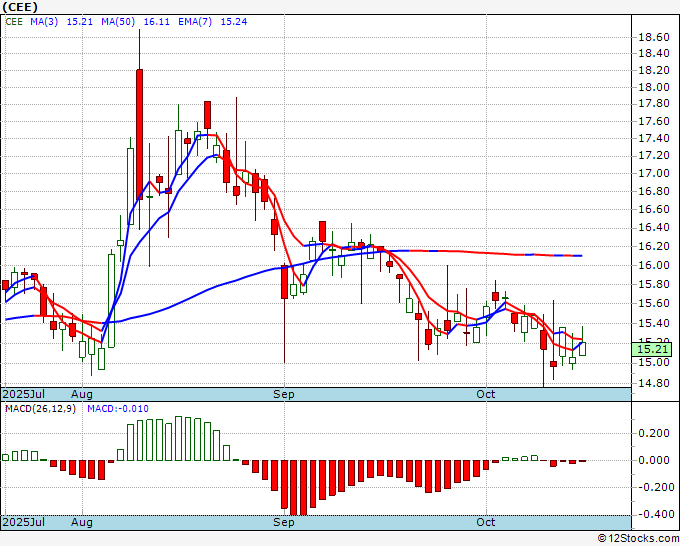The width and height of the screenshot is (680, 546).
Task: Click the Sep label on the price chart axis
Action: tap(284, 394)
